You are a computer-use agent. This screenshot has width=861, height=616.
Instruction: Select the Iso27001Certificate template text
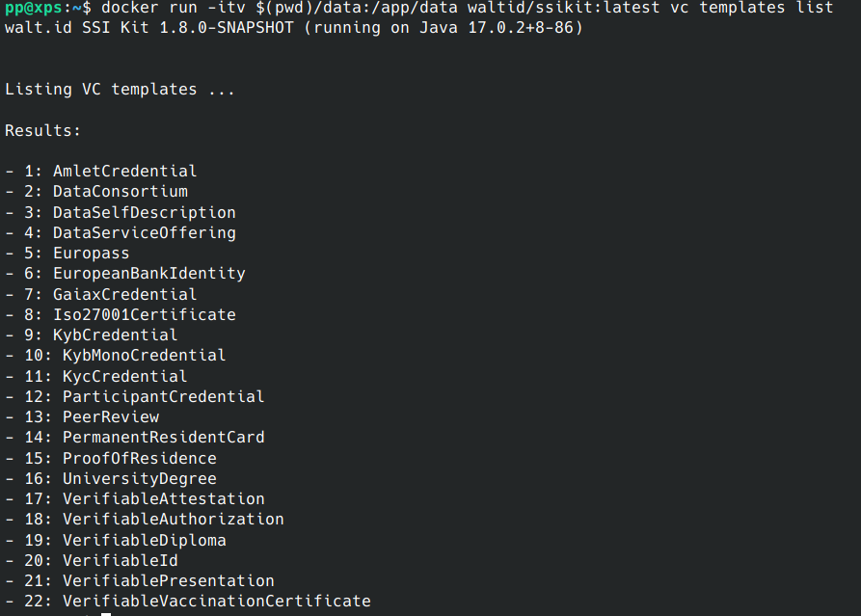tap(145, 314)
